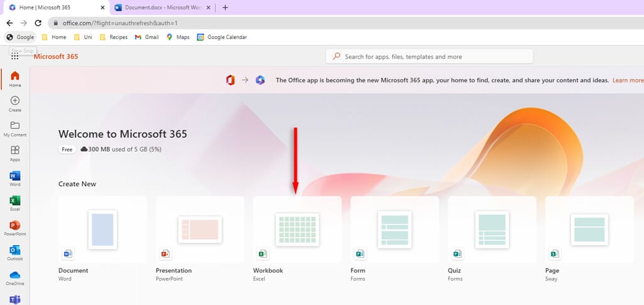Click the '300 MB used of 5 GB' text
Screen dimensions: 644x305
(x=125, y=150)
